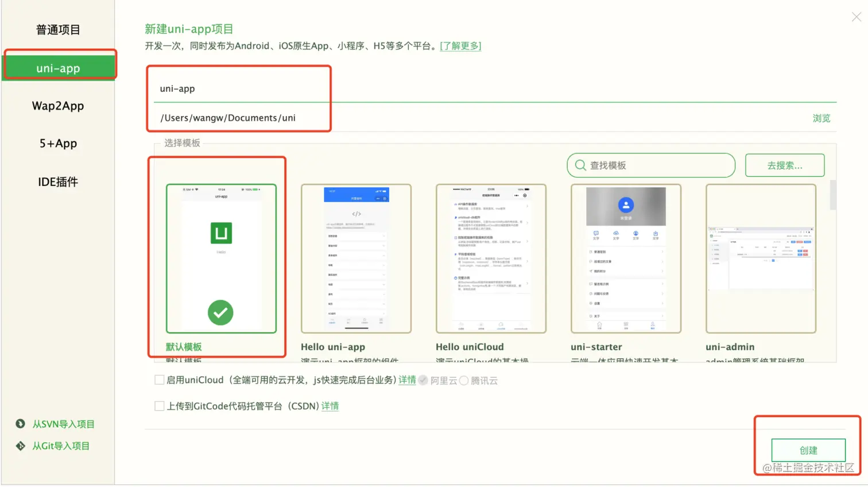Click the magnifier icon in template search

coord(580,165)
